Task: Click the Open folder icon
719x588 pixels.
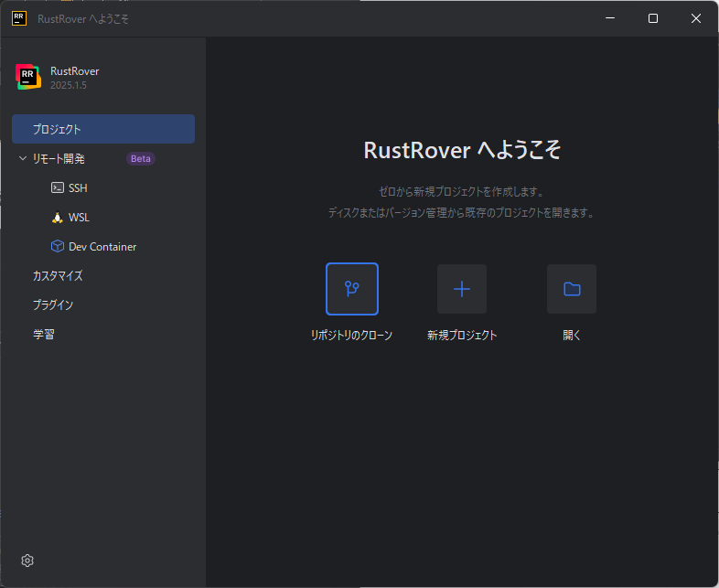Action: tap(572, 289)
